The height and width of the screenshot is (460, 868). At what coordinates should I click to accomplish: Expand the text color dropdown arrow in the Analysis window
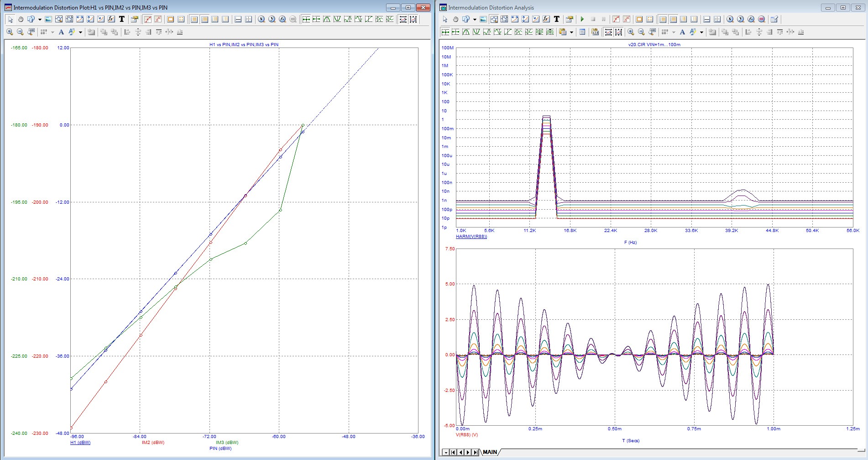701,32
